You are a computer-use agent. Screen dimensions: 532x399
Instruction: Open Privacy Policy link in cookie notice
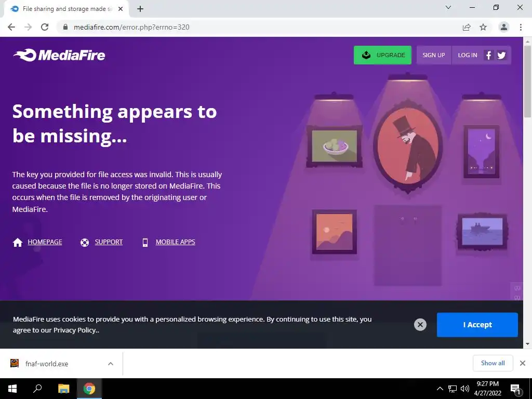click(x=75, y=330)
